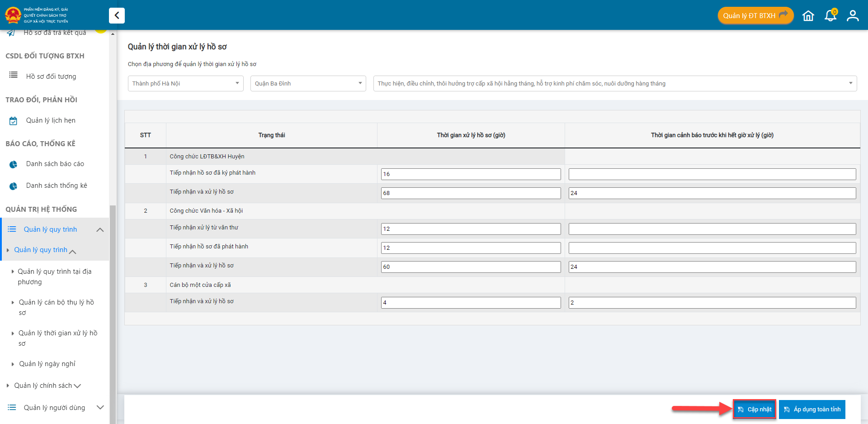Open notifications bell icon
Image resolution: width=868 pixels, height=424 pixels.
coord(830,16)
